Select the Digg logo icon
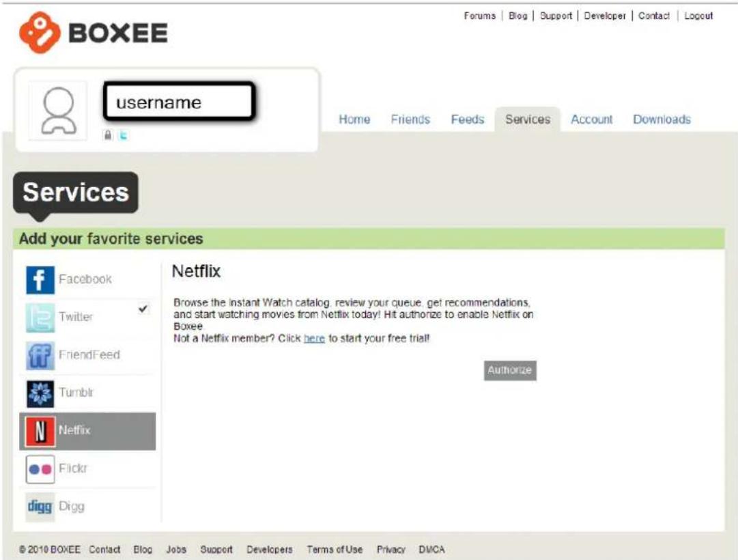Viewport: 738px width, 560px height. tap(40, 507)
